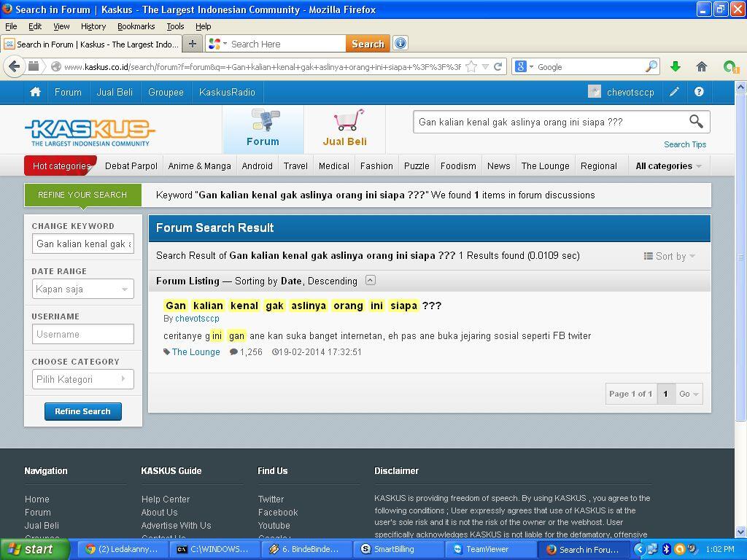Screen dimensions: 747x560
Task: Click the Firefox back arrow button
Action: click(15, 66)
